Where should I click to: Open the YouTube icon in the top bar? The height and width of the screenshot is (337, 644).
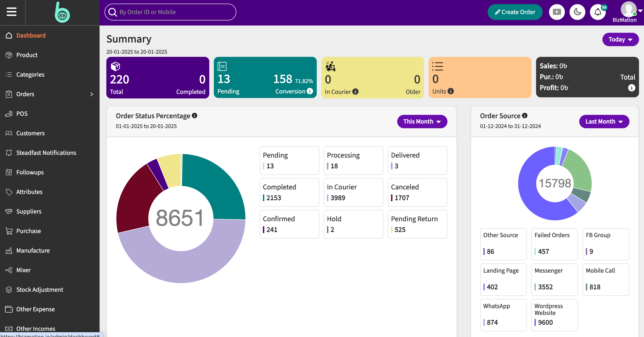(557, 12)
